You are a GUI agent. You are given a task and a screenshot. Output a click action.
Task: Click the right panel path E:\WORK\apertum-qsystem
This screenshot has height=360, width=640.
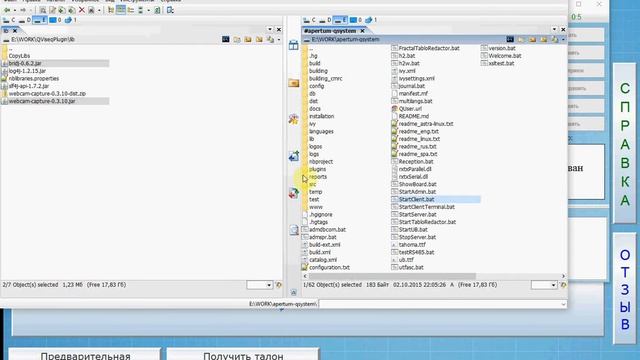pos(345,40)
